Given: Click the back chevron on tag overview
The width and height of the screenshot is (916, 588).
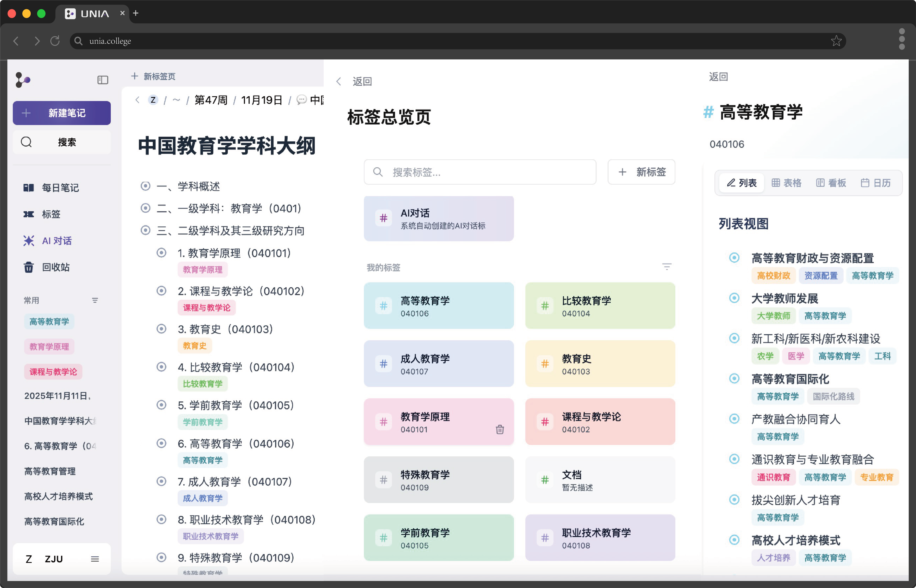Looking at the screenshot, I should click(339, 81).
